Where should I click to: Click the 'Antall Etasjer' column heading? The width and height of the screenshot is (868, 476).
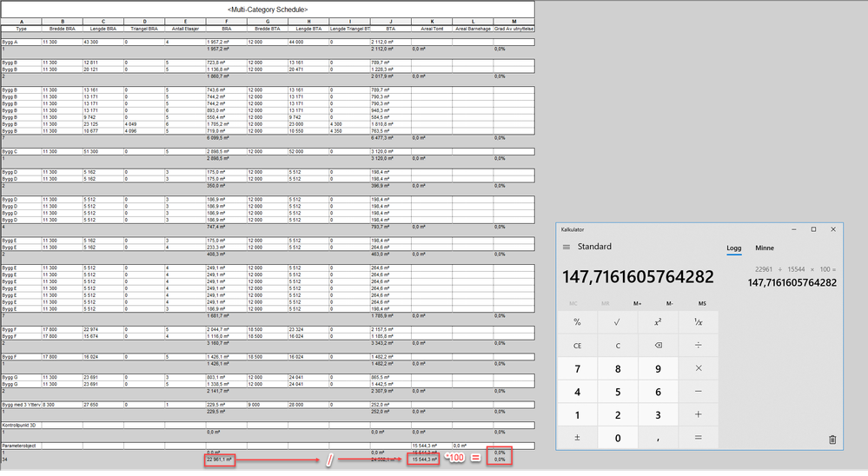point(185,29)
